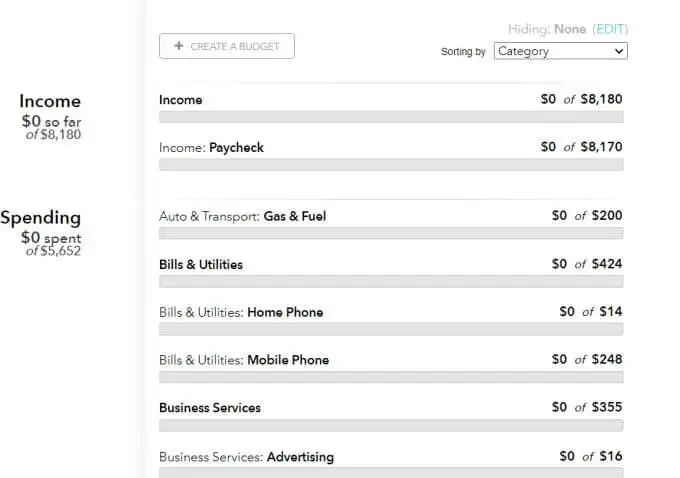Screen dimensions: 680x478
Task: Click the Paycheck progress bar
Action: click(391, 164)
